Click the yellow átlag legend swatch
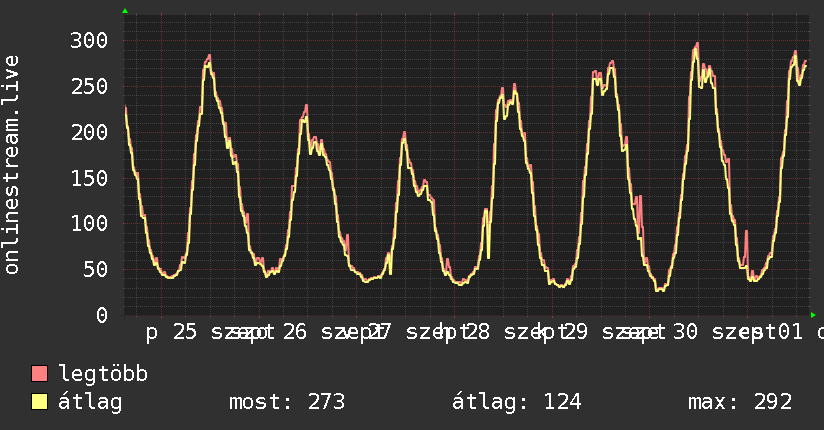Viewport: 824px width, 430px height. (39, 402)
